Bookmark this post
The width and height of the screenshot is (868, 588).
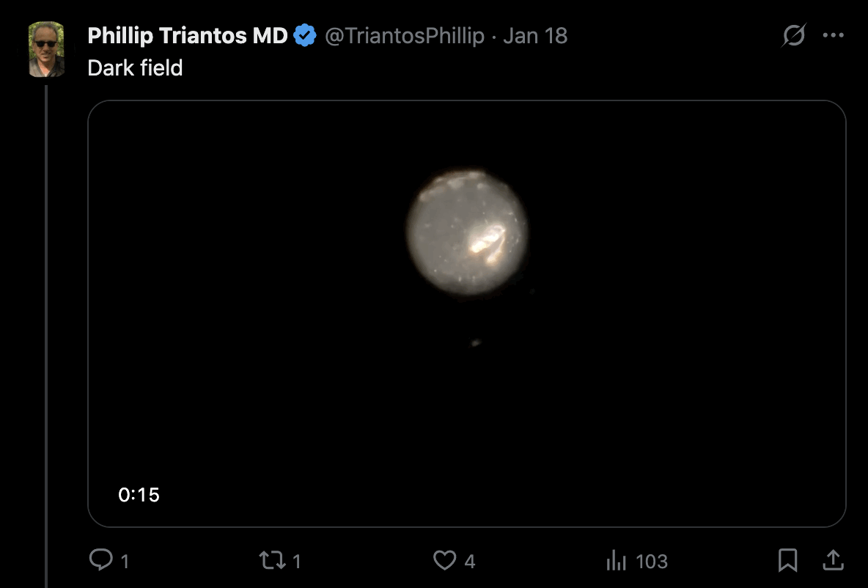click(787, 561)
